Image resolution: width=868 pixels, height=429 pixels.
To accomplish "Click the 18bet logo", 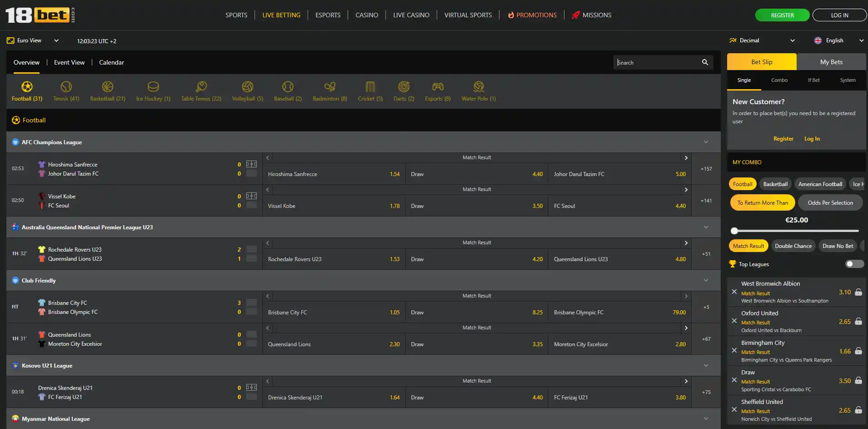I will click(40, 15).
